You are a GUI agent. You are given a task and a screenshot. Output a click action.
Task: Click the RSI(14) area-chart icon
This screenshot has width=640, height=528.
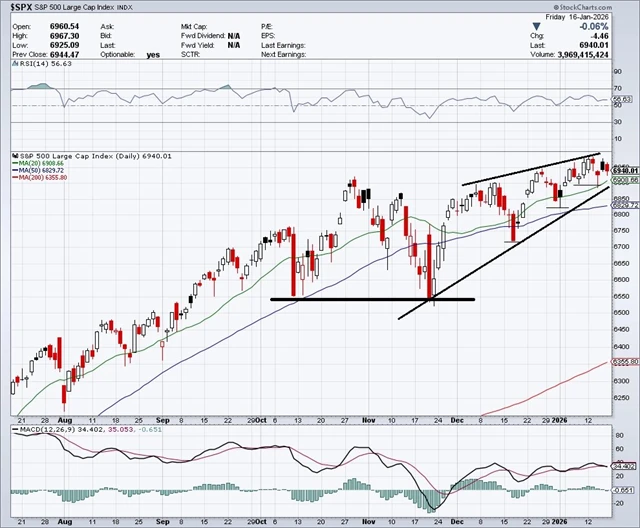(15, 64)
